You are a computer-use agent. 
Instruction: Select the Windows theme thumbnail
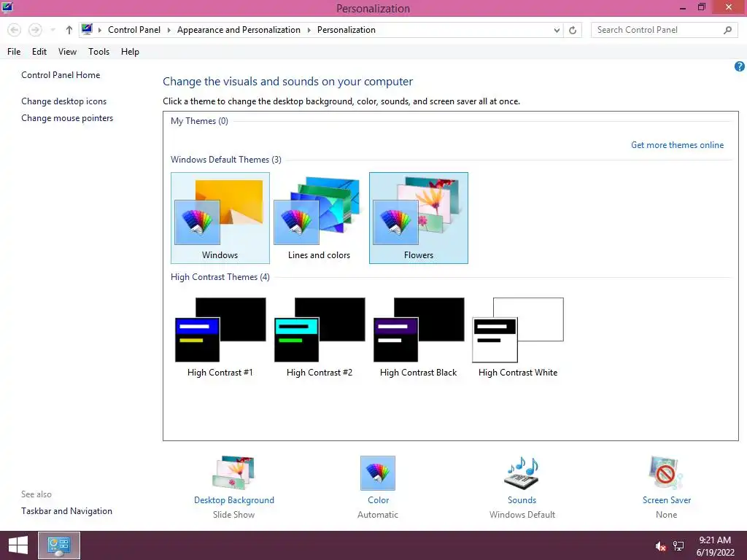pyautogui.click(x=220, y=217)
